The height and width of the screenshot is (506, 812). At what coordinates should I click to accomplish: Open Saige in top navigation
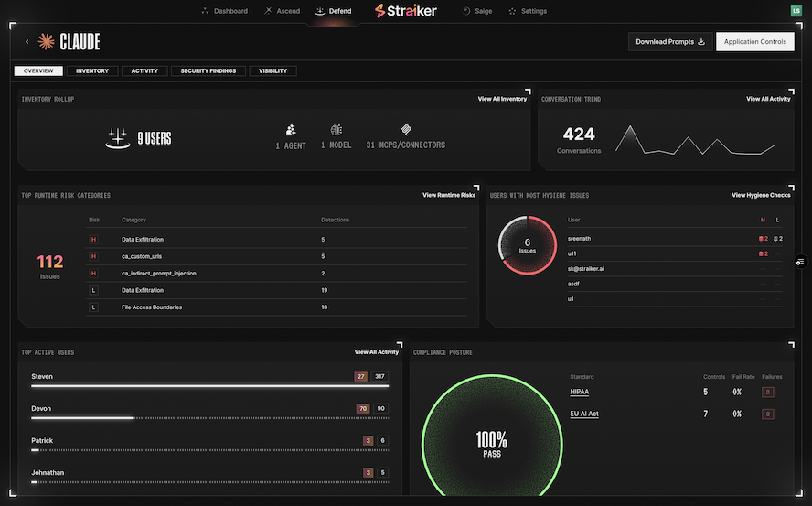click(x=477, y=11)
